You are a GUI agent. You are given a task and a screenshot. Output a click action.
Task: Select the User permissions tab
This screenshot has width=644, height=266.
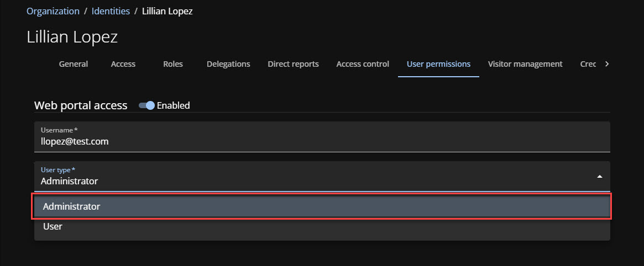438,64
